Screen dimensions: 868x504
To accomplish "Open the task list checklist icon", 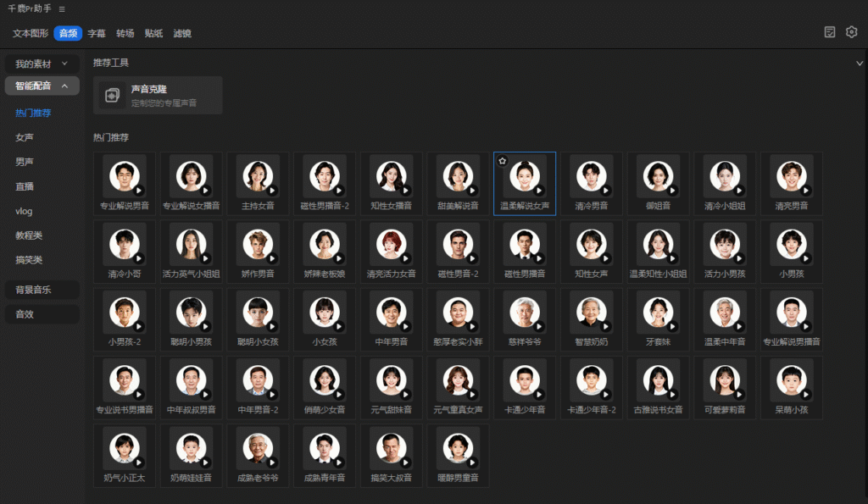I will pyautogui.click(x=830, y=32).
